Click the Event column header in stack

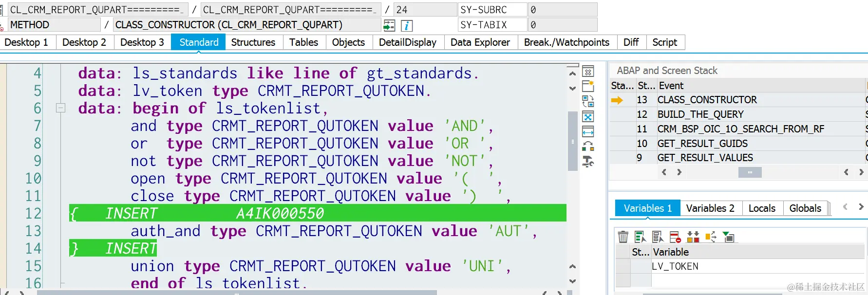pyautogui.click(x=761, y=86)
